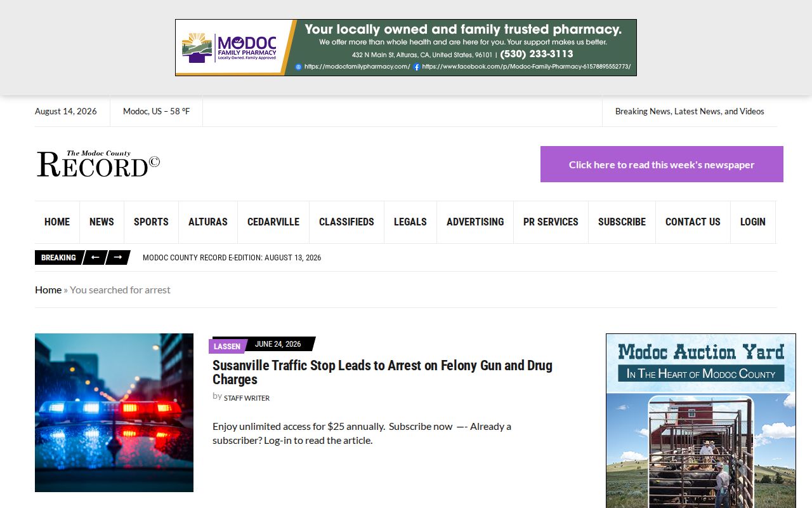
Task: Open the E-Edition August 13, 2026 headline
Action: 232,258
